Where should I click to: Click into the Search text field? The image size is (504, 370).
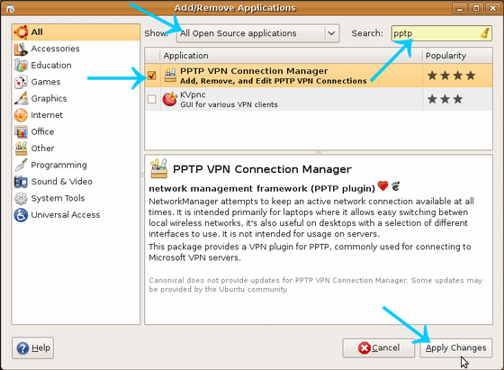[x=441, y=33]
